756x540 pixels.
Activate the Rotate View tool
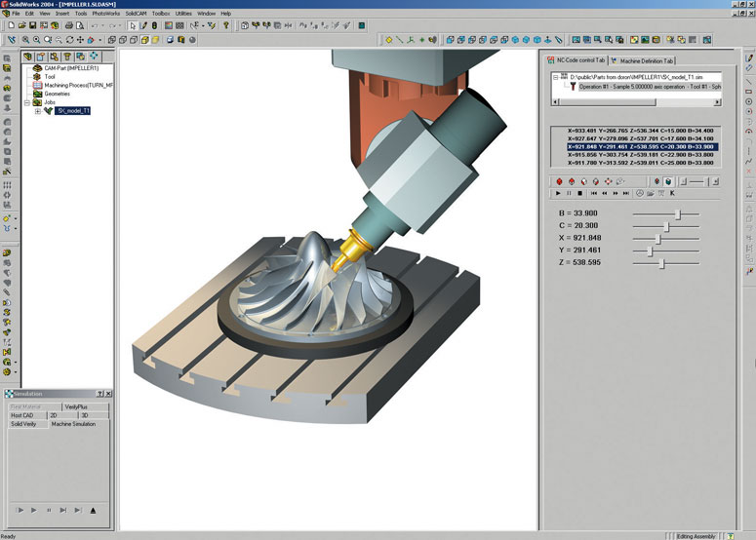[x=70, y=40]
